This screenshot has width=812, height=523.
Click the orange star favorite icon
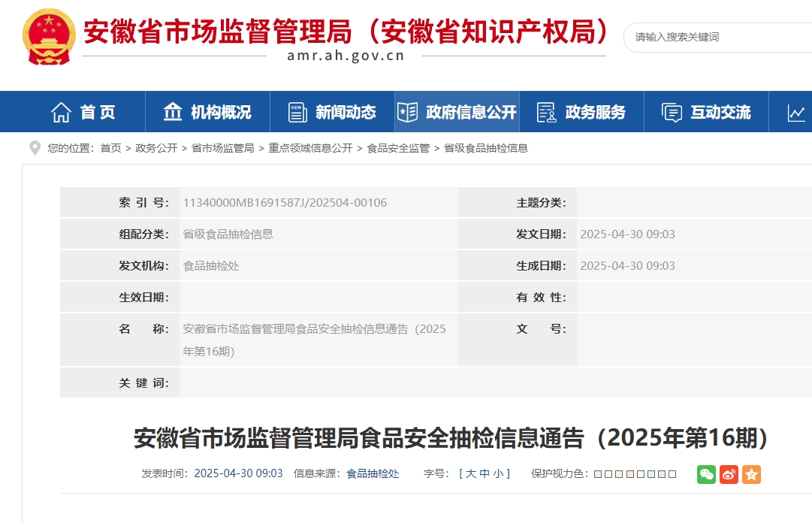pyautogui.click(x=751, y=474)
